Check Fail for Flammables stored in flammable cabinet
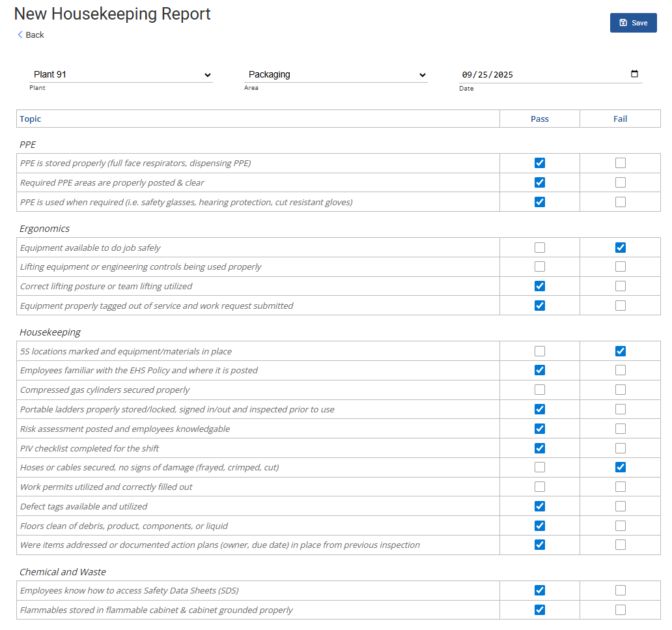This screenshot has height=630, width=672. coord(621,610)
